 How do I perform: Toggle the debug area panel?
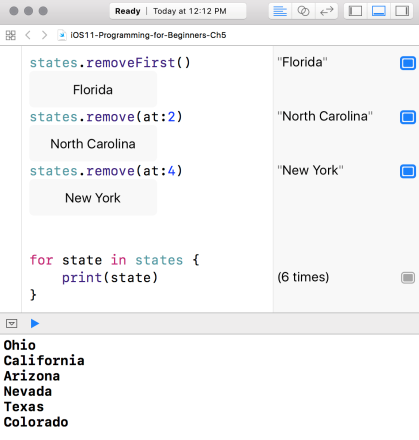pyautogui.click(x=379, y=11)
